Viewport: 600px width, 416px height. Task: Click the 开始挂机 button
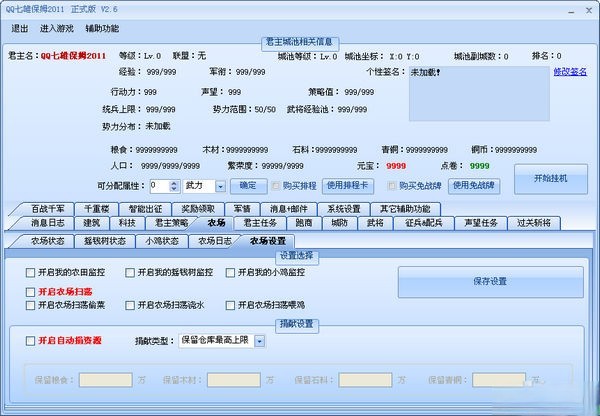pos(551,178)
